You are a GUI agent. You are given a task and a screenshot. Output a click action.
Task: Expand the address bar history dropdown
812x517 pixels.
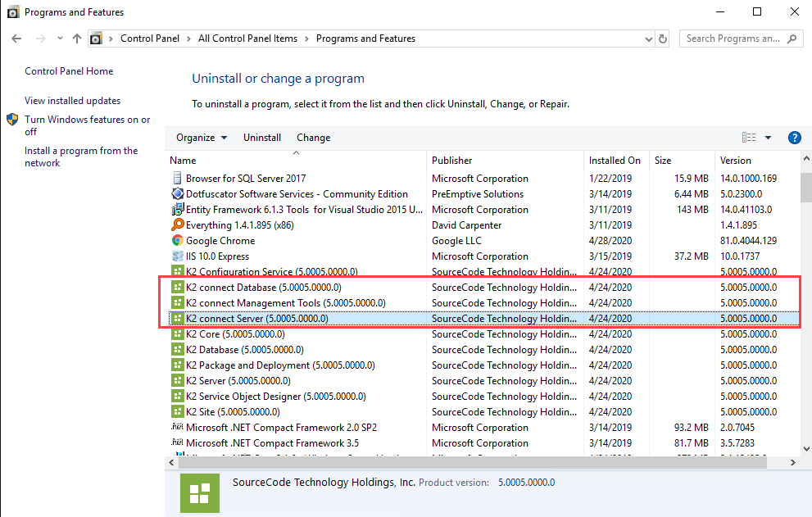[648, 39]
